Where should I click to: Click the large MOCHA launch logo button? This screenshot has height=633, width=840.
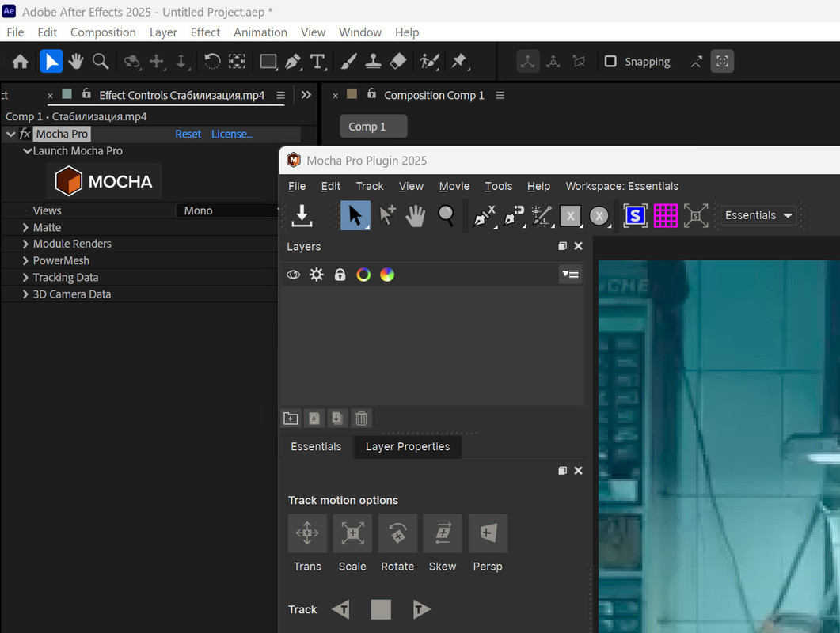tap(104, 181)
